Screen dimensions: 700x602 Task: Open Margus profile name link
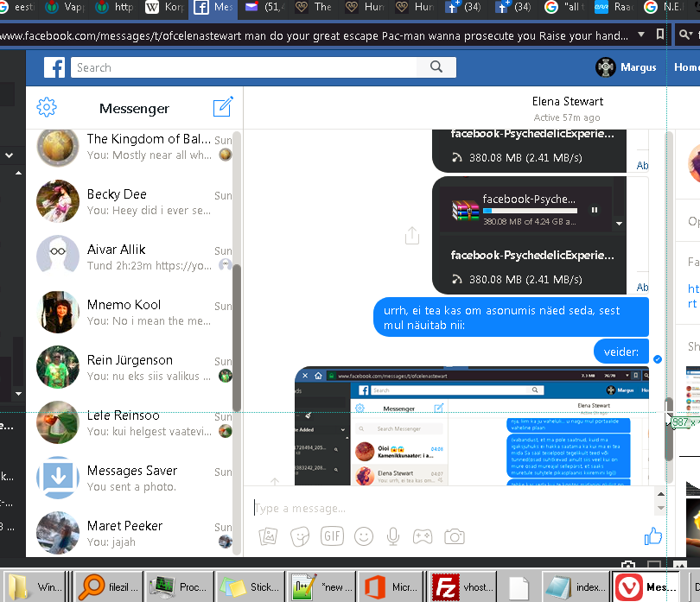pyautogui.click(x=638, y=67)
